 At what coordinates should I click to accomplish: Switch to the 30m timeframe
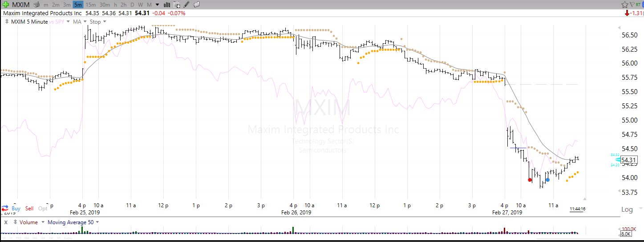[105, 5]
